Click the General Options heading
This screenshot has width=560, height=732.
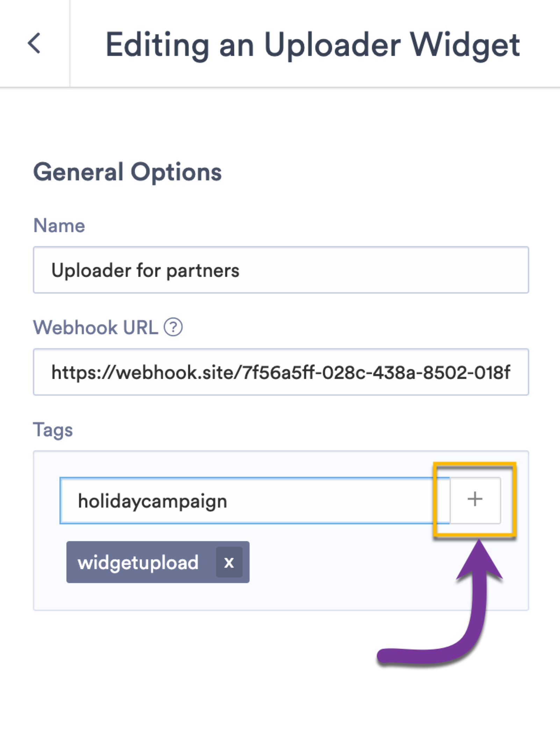[x=127, y=171]
